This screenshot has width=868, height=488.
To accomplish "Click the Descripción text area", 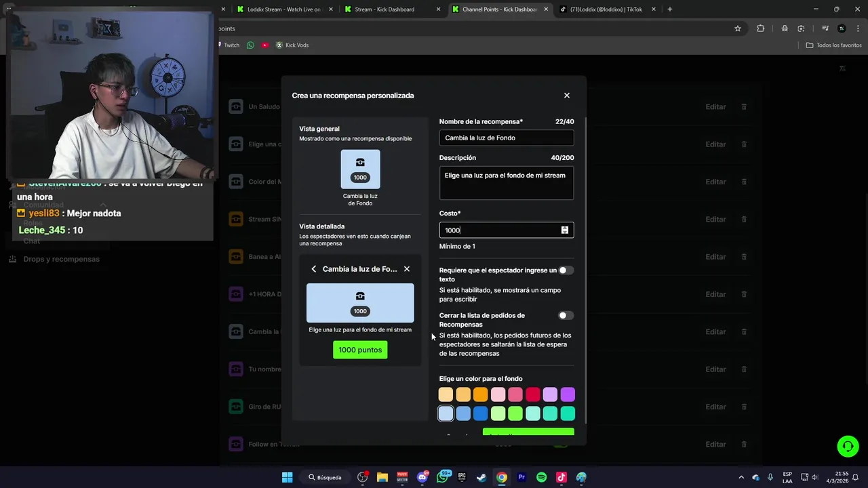I will [x=507, y=183].
